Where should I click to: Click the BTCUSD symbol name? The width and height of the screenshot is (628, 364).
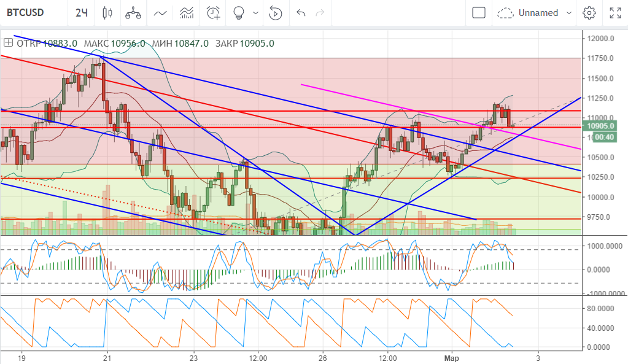coord(25,13)
